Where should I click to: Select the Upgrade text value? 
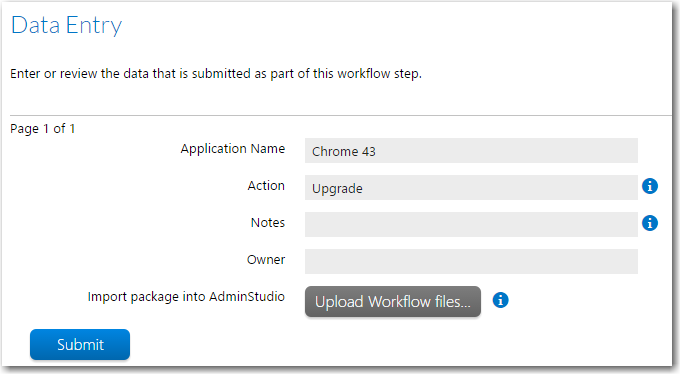coord(337,189)
